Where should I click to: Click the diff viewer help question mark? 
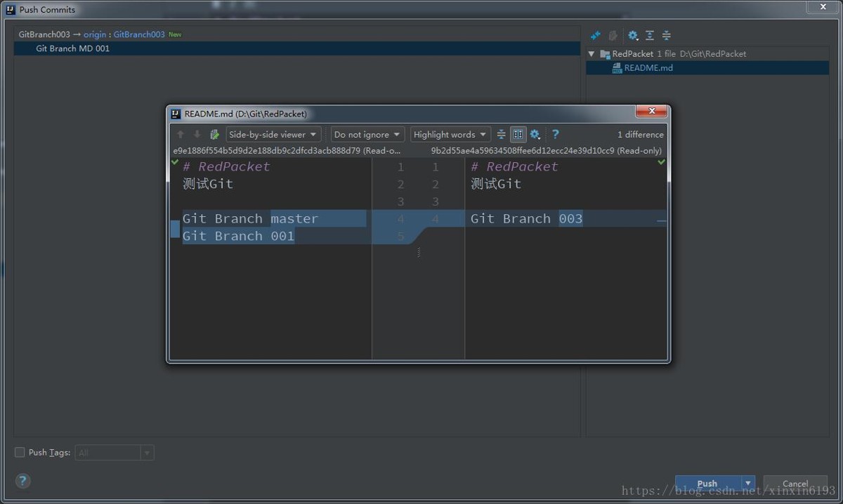(x=555, y=135)
